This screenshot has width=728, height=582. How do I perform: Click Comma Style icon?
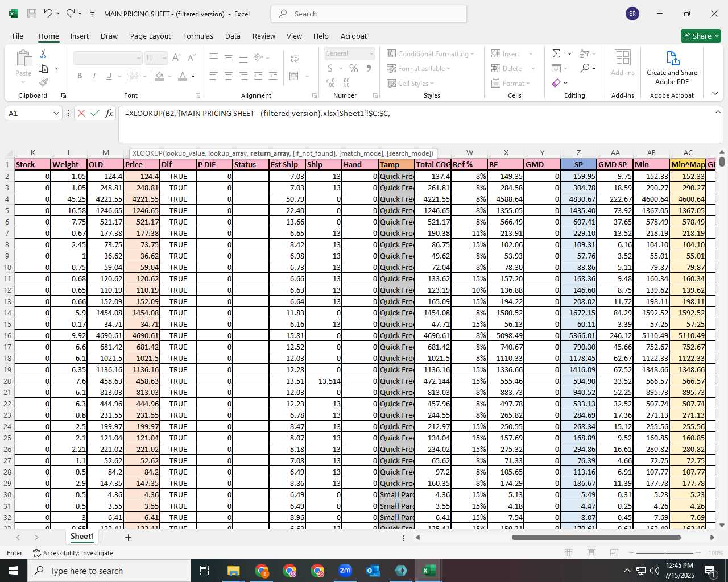(369, 68)
